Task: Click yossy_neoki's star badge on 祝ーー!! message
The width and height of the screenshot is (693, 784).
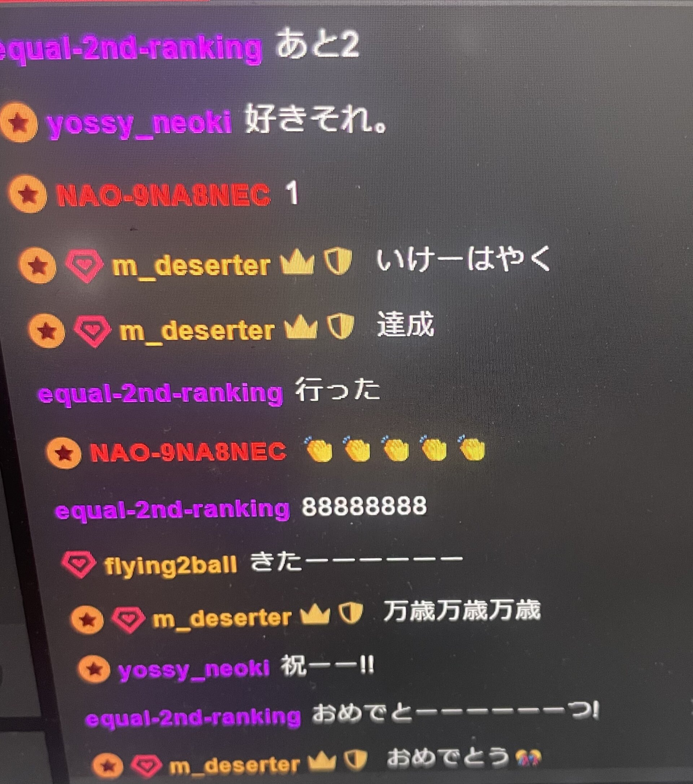Action: [x=94, y=669]
